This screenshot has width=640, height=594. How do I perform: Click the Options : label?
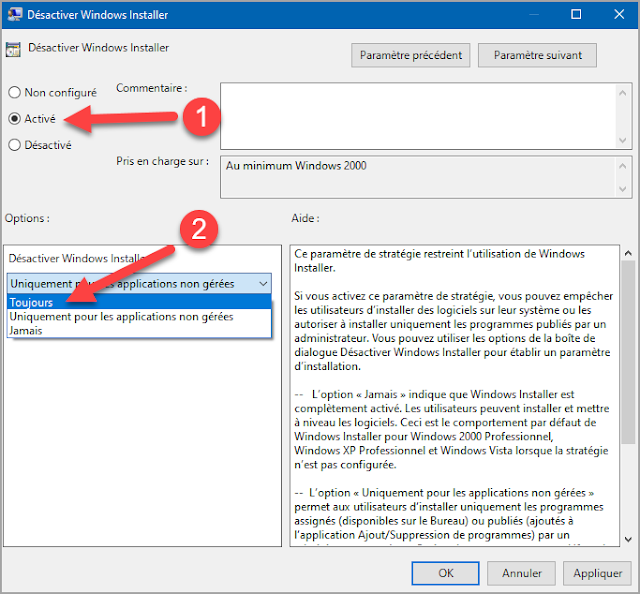(x=27, y=218)
